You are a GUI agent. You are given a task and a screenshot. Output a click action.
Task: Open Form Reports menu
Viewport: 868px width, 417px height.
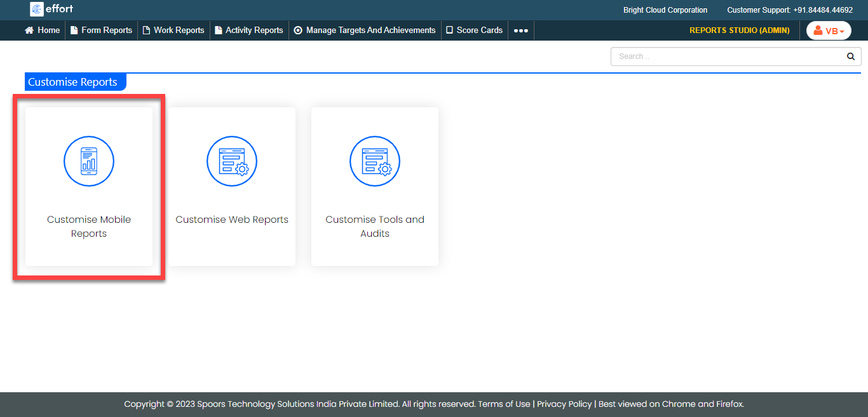coord(106,30)
